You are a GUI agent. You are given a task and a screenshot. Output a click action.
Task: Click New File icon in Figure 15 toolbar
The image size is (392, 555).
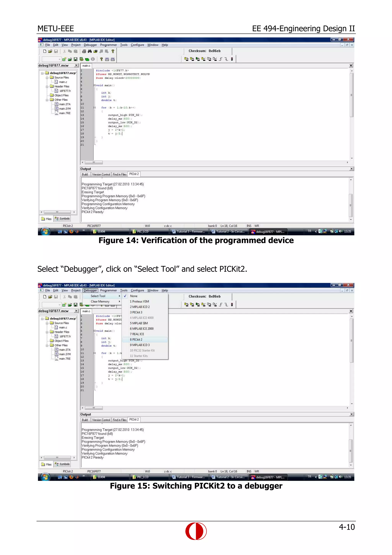pyautogui.click(x=45, y=297)
